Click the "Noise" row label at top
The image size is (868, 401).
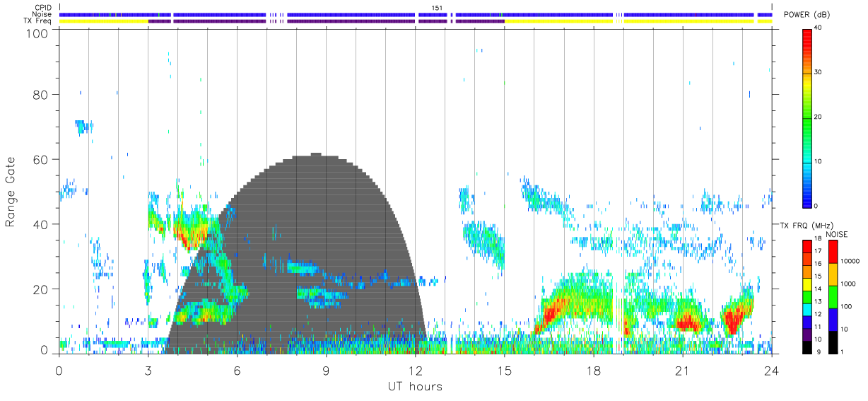tap(42, 14)
